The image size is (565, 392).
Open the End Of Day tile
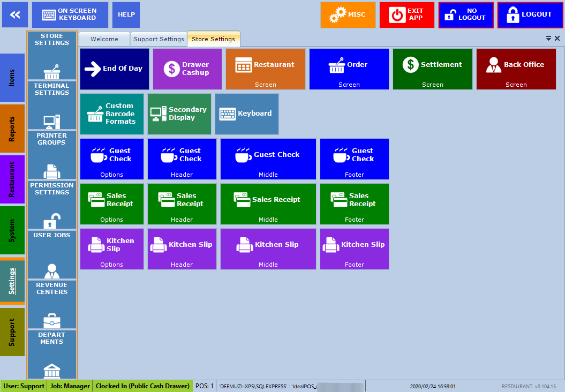click(x=115, y=69)
